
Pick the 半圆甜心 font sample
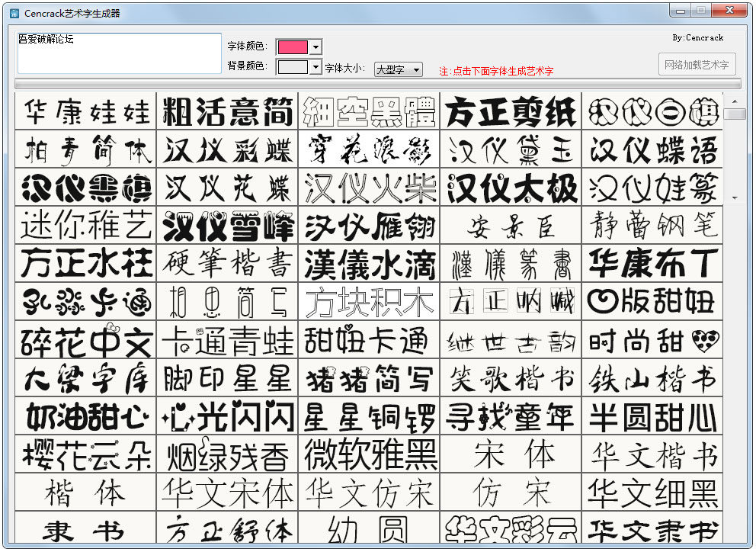tap(653, 416)
